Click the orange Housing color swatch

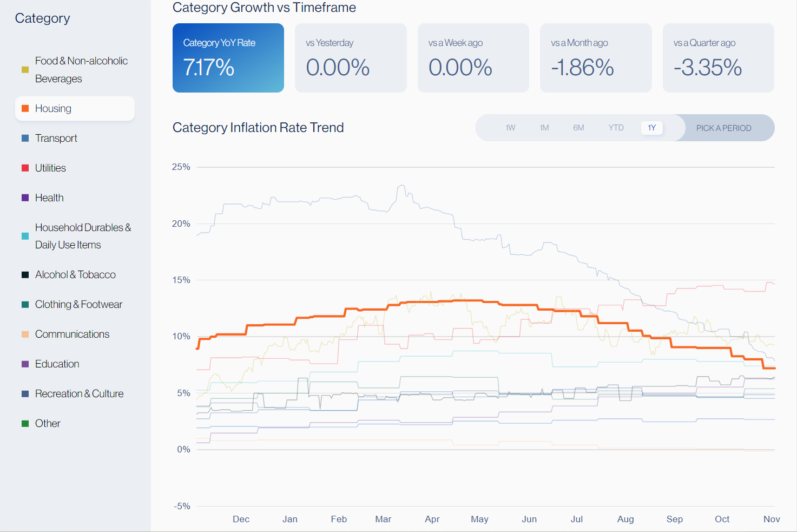(25, 109)
